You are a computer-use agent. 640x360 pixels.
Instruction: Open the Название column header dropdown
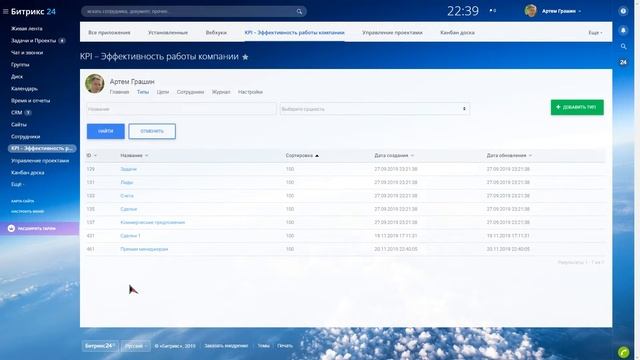[x=134, y=156]
